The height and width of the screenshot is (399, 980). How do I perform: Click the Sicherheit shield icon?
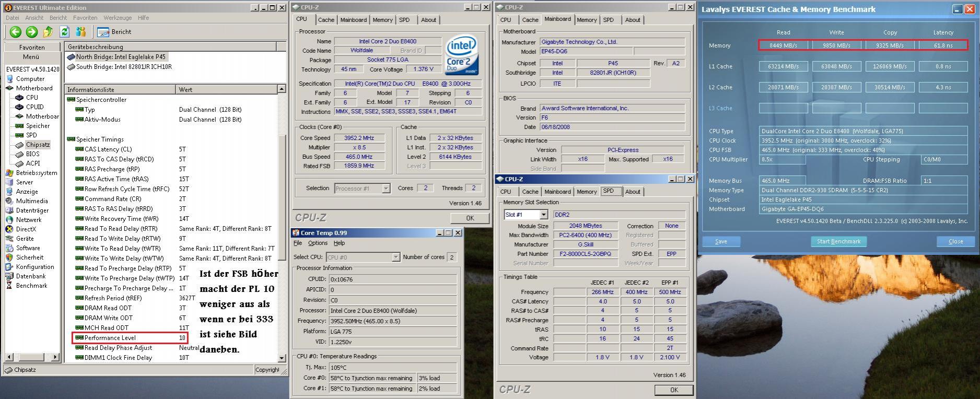[9, 257]
